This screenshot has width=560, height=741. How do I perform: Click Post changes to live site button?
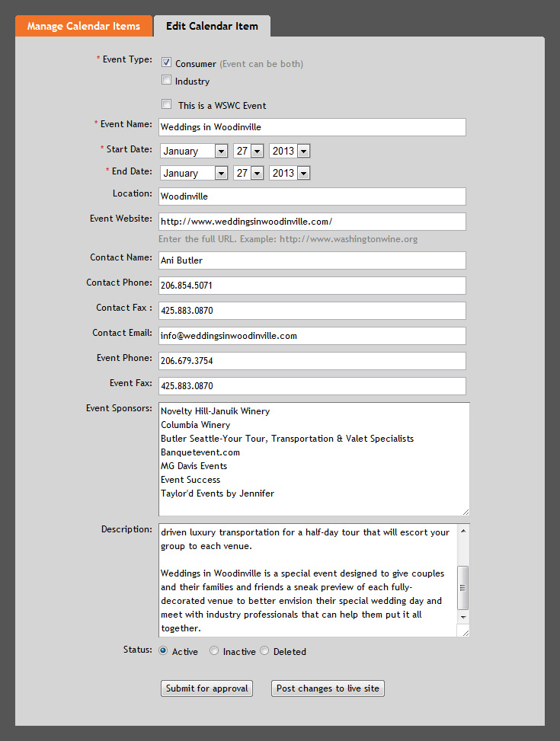328,688
